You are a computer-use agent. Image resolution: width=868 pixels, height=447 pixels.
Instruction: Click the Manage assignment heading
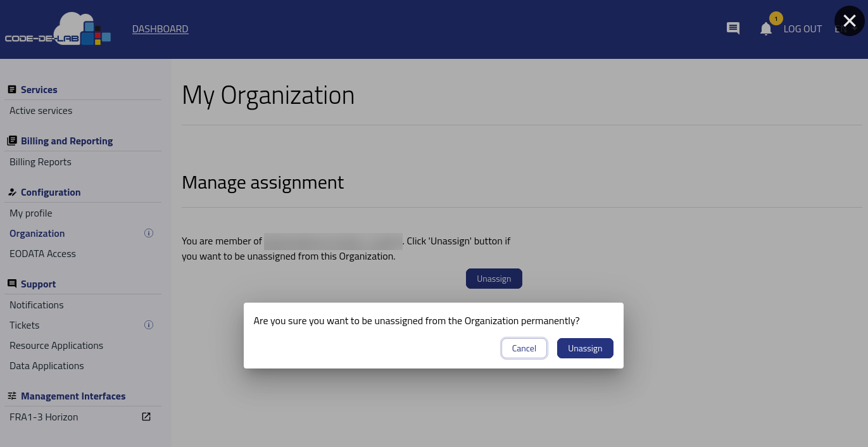pyautogui.click(x=263, y=182)
